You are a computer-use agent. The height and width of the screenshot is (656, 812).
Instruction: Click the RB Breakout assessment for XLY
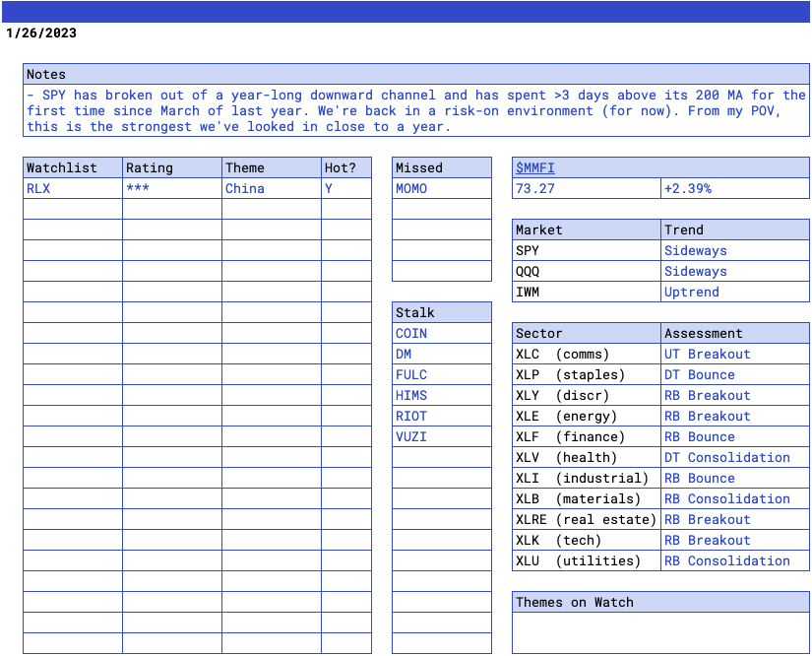click(735, 395)
